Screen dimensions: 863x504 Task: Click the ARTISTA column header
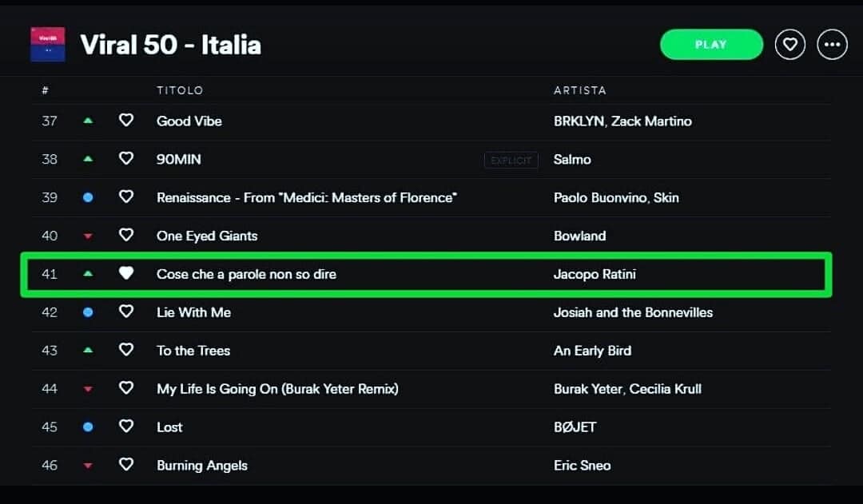tap(579, 90)
